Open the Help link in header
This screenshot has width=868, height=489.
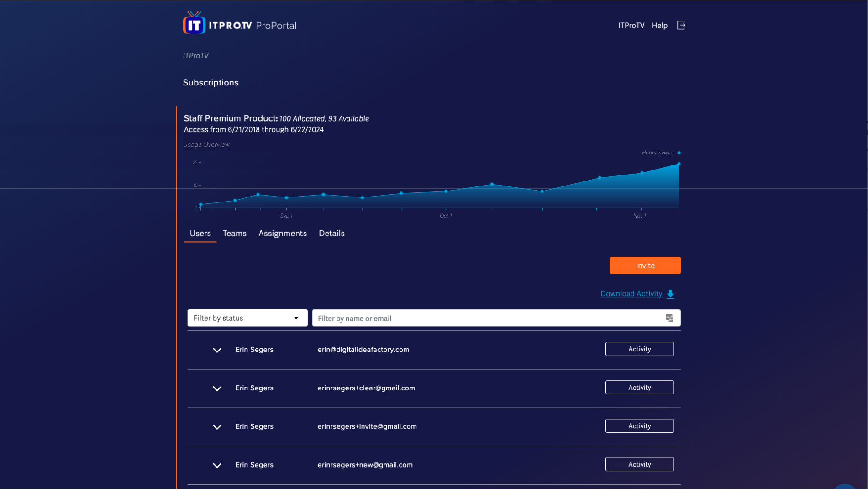point(659,26)
